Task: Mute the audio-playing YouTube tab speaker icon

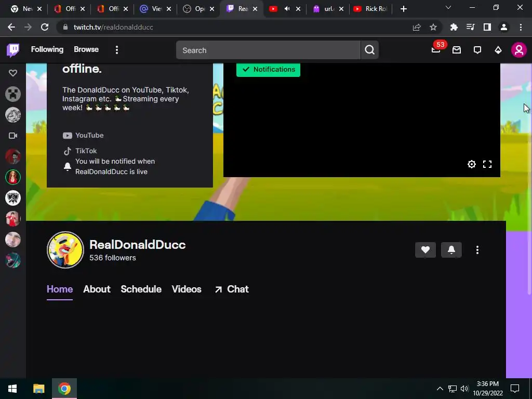Action: coord(287,9)
